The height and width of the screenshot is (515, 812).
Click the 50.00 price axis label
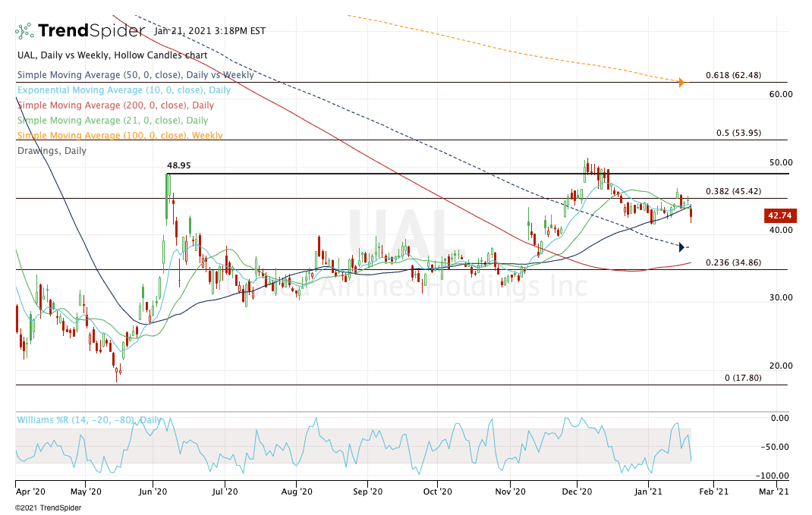(780, 162)
